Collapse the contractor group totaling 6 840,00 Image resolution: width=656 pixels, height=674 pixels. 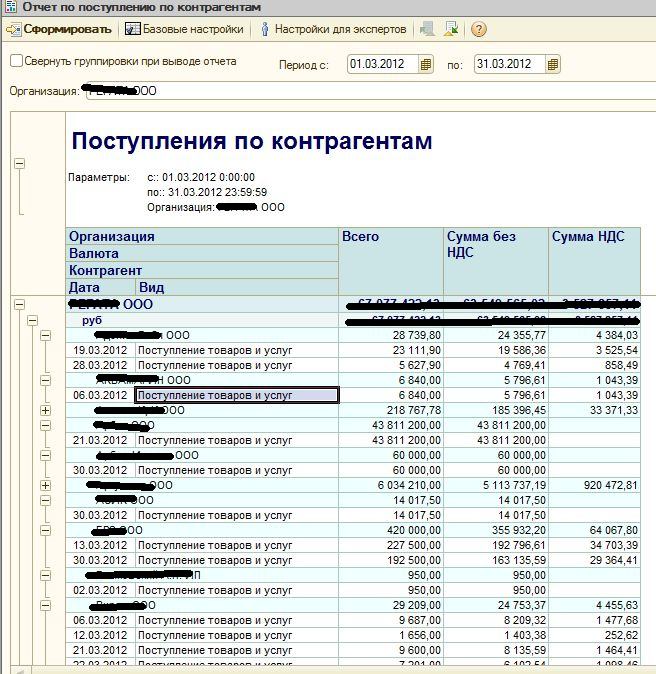[46, 380]
